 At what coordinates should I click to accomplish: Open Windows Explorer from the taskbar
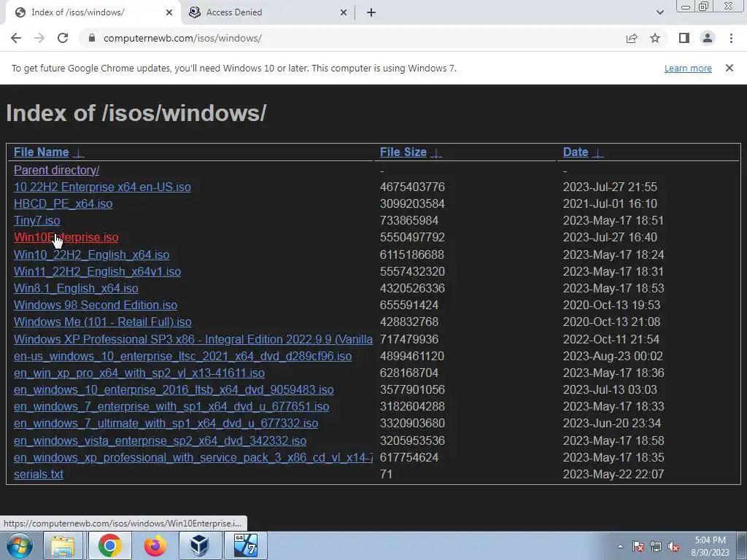(63, 545)
